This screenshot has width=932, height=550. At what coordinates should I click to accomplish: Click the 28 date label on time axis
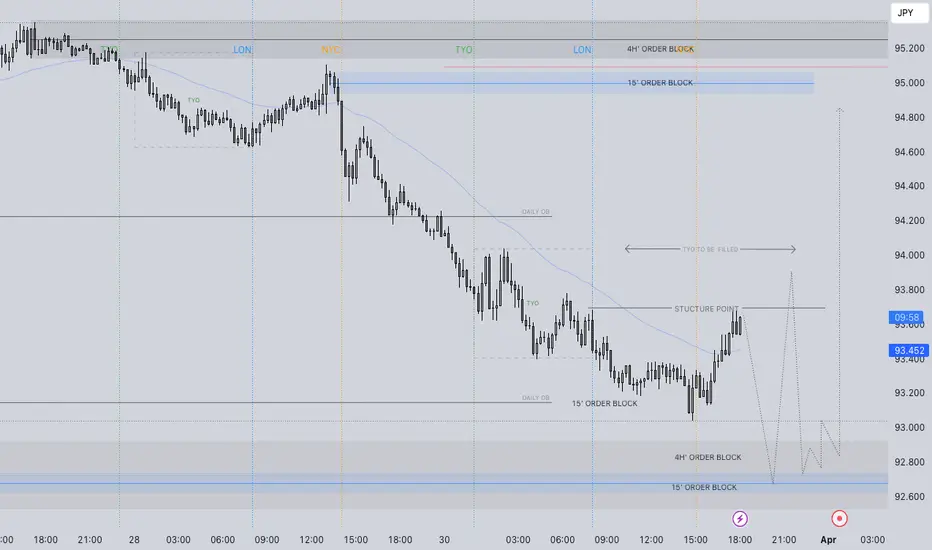134,540
